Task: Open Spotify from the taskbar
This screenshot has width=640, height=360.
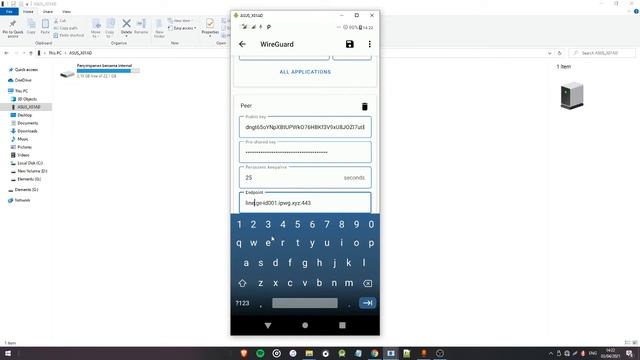Action: click(260, 353)
